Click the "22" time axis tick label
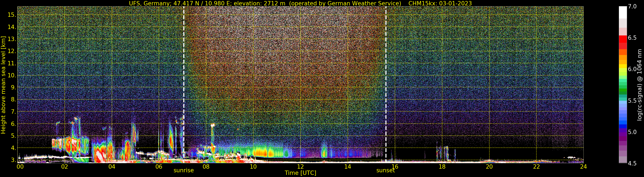This screenshot has width=644, height=177. 536,166
